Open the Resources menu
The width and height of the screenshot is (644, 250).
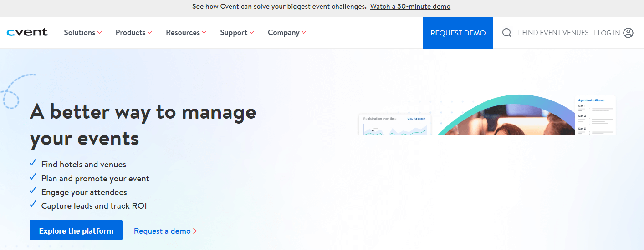[x=186, y=33]
